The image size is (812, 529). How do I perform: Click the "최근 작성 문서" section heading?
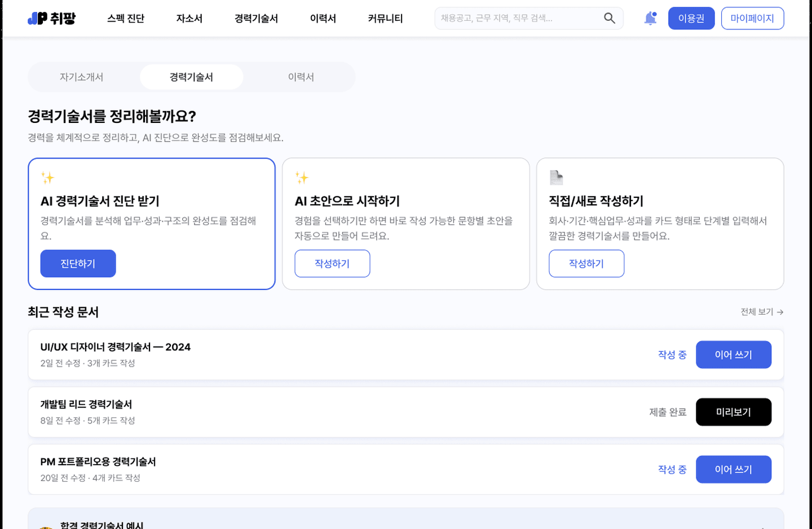[x=63, y=312]
